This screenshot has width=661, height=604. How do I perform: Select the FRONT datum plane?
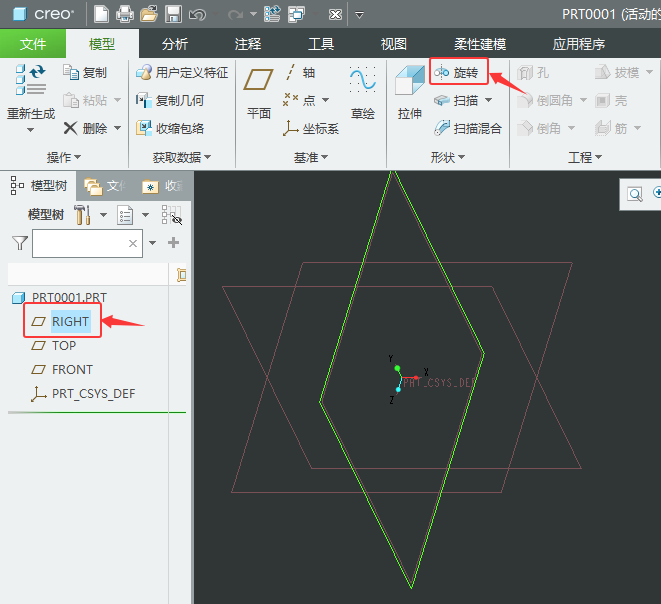pyautogui.click(x=62, y=370)
